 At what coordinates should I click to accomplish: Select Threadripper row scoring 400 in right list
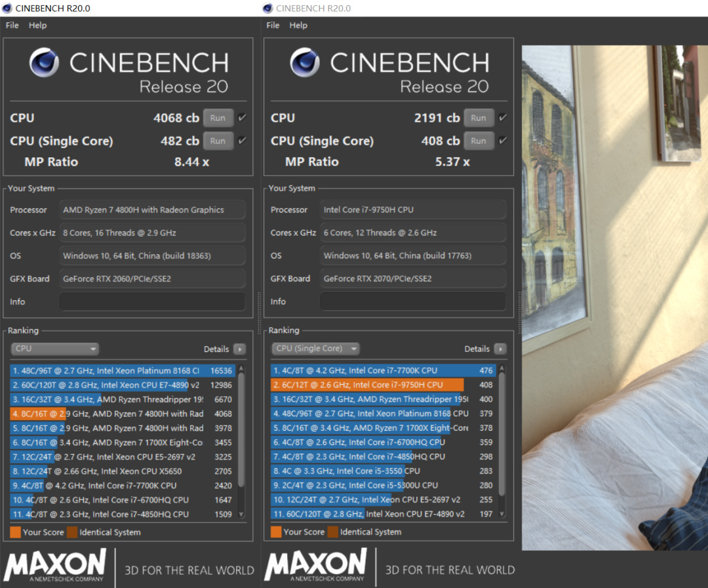tap(383, 399)
